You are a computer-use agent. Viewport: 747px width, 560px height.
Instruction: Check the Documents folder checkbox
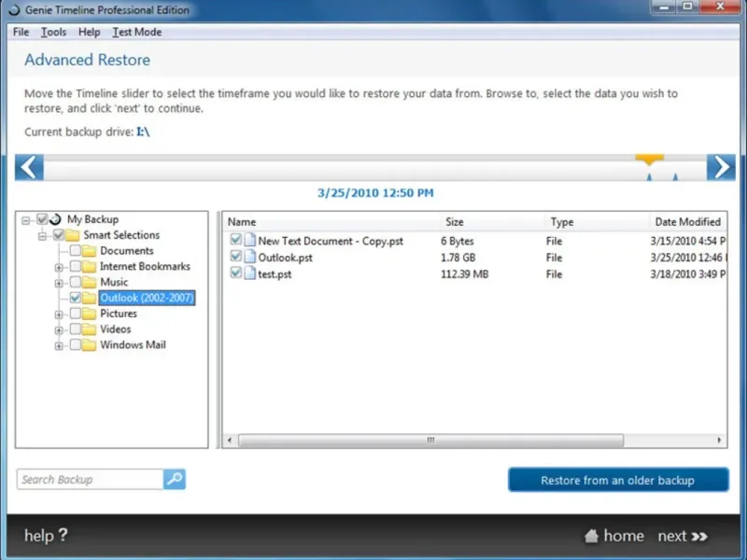click(x=76, y=250)
